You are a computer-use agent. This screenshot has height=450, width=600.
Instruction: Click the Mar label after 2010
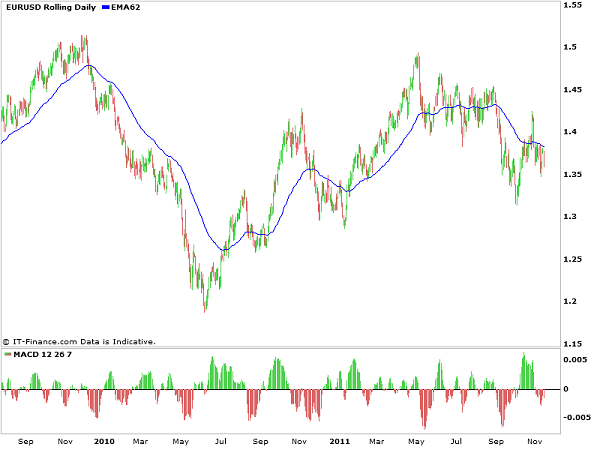click(140, 441)
